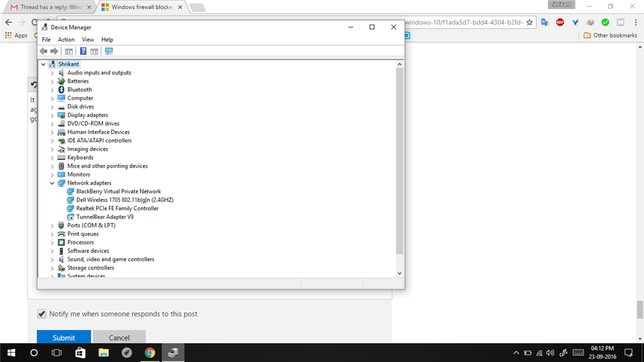Viewport: 644px width, 362px height.
Task: Switch to Windows firewall blocked tab
Action: [142, 7]
